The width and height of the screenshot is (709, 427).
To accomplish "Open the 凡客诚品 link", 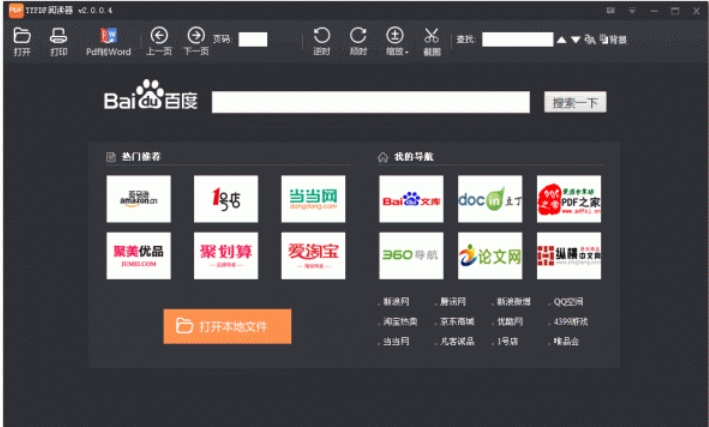I will 457,342.
